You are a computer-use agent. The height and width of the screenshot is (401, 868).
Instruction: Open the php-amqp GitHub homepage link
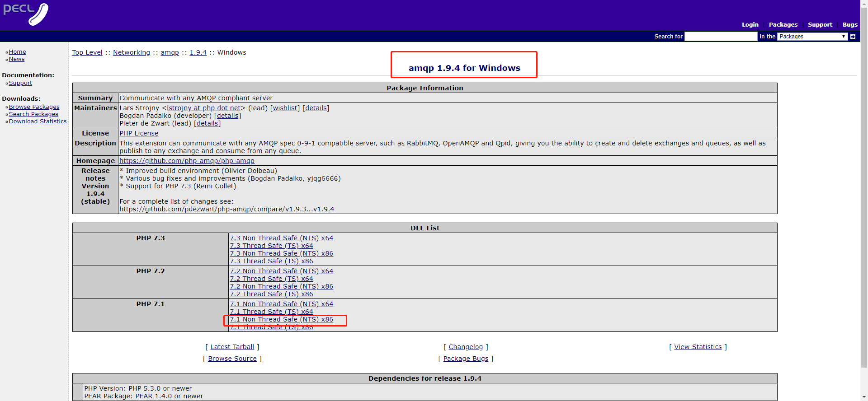(x=187, y=161)
